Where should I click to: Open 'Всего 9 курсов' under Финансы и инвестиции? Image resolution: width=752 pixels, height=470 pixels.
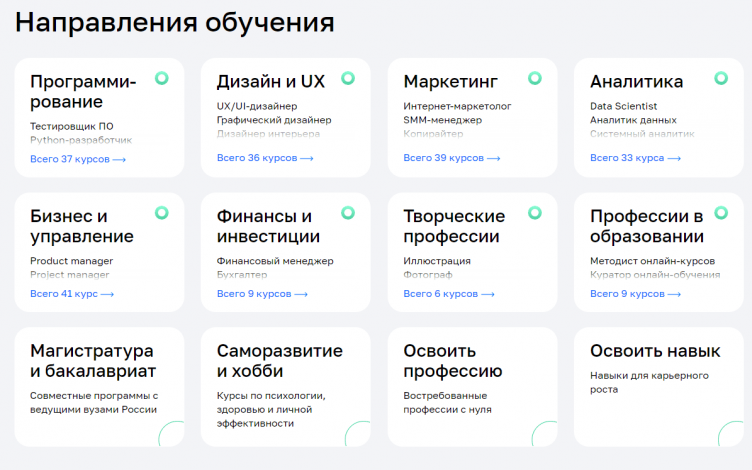(262, 294)
